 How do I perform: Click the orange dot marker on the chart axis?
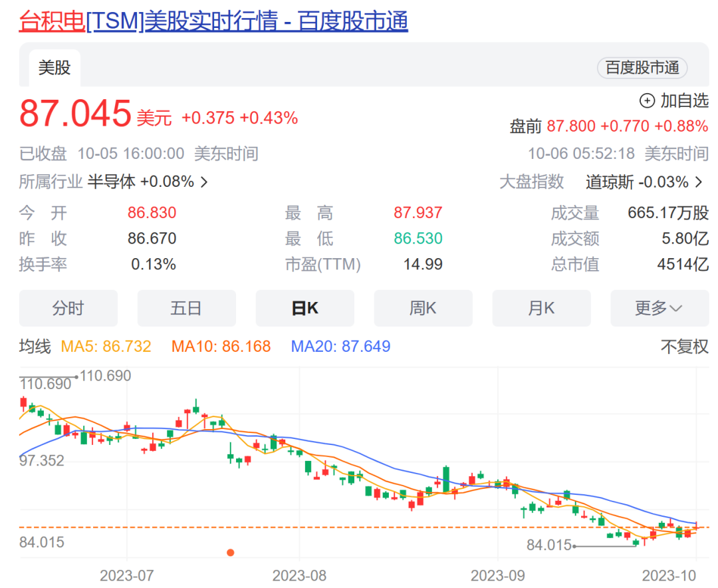tap(231, 553)
